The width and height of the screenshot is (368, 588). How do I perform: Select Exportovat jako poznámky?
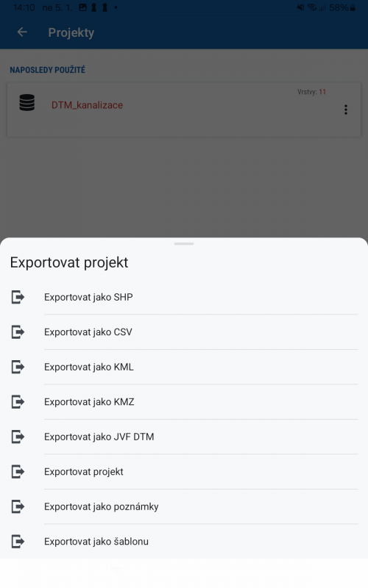tap(184, 506)
